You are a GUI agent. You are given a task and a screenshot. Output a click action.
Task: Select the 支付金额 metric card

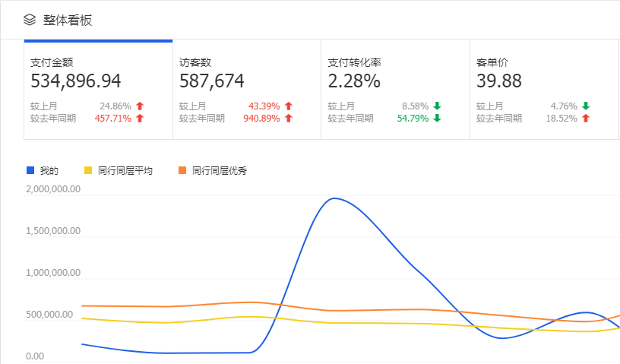pyautogui.click(x=99, y=90)
